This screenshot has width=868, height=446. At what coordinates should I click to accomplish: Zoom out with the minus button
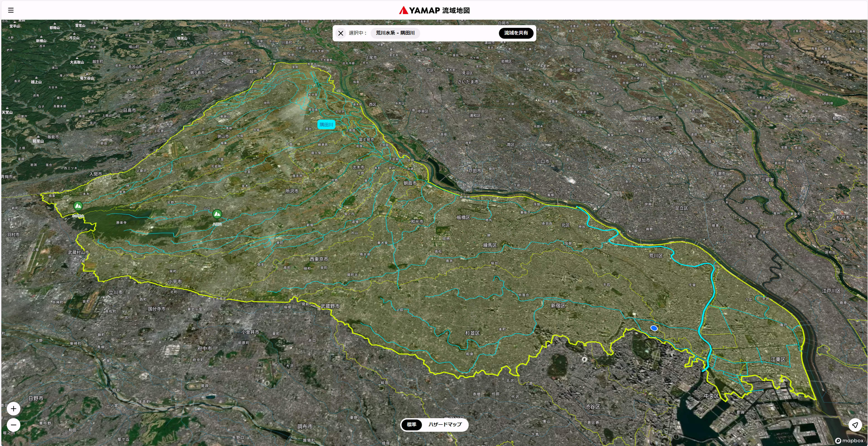pos(14,425)
